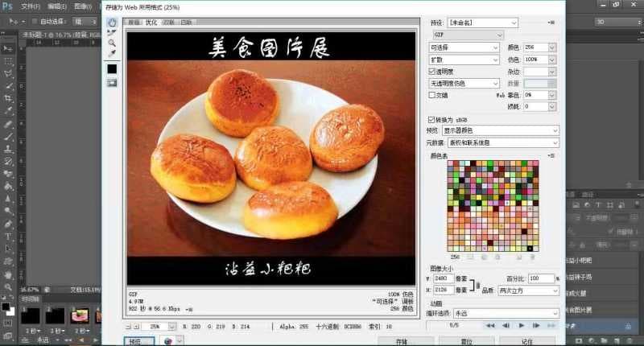Open the browser selection dropdown arrow
Viewport: 644px width, 346px height.
click(x=180, y=340)
